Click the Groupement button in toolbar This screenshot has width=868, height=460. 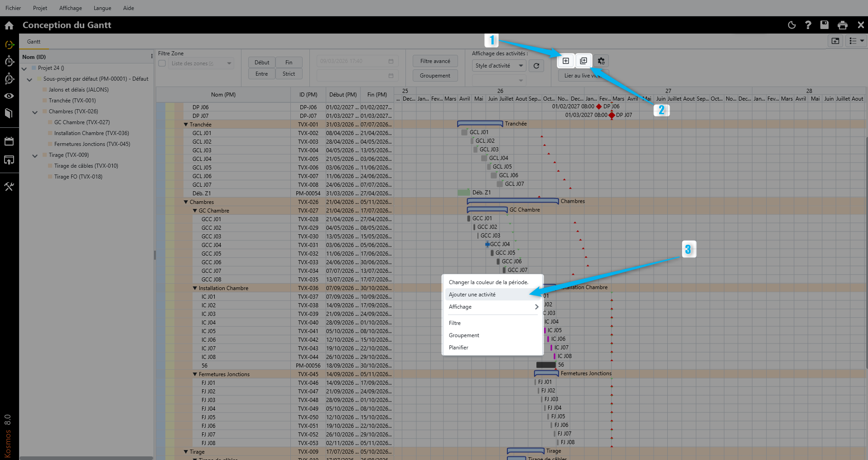pos(435,76)
